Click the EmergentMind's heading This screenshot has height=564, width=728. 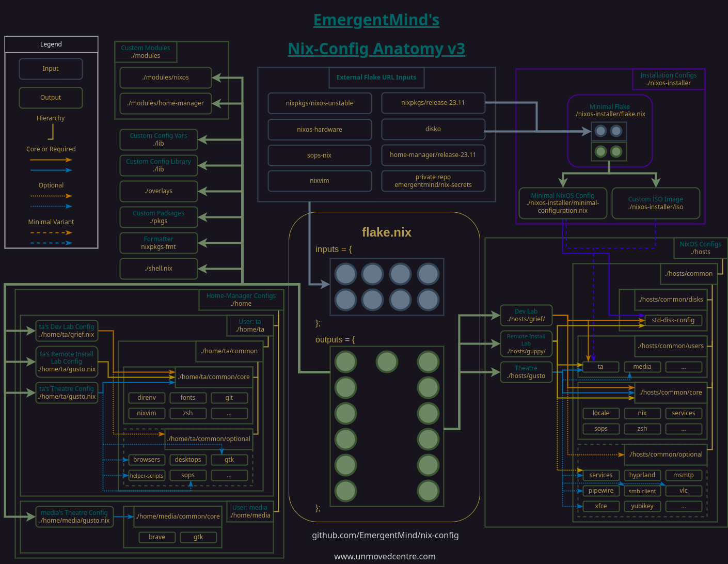tap(376, 20)
